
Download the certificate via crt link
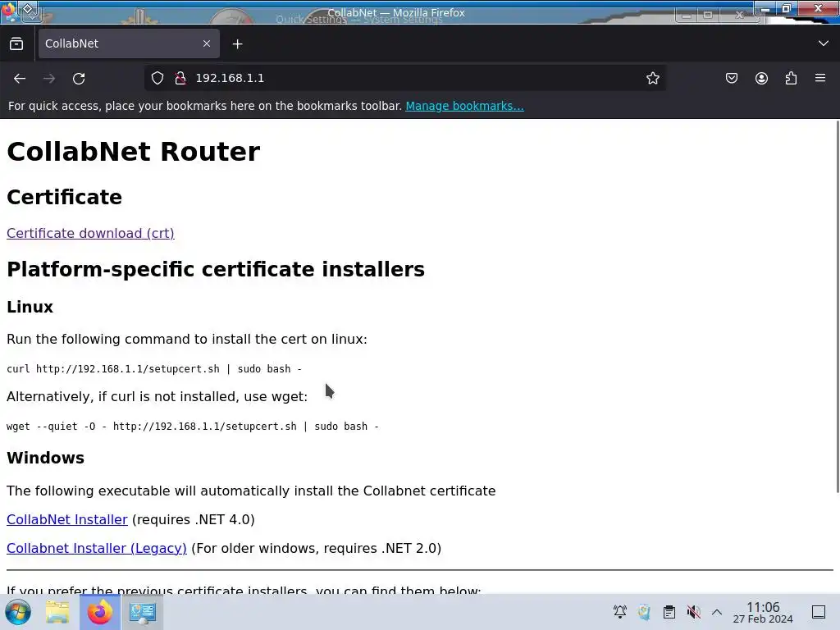click(x=90, y=234)
